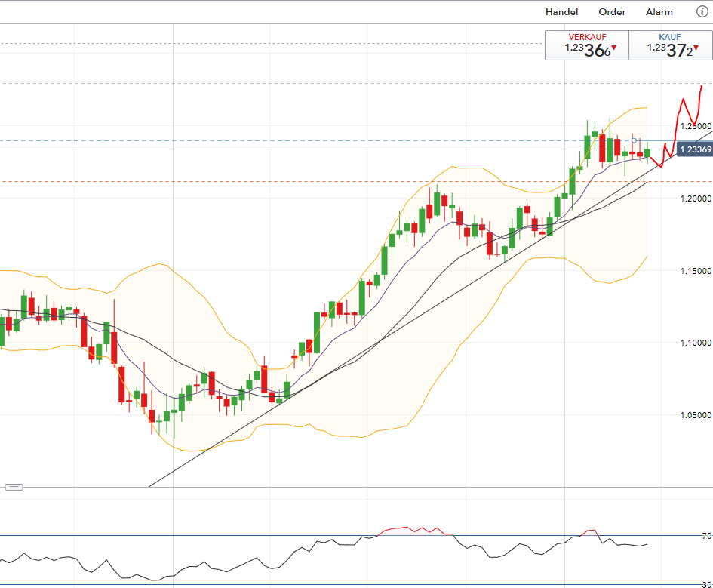713x588 pixels.
Task: Grab the indicator pane resize handle
Action: tap(14, 487)
